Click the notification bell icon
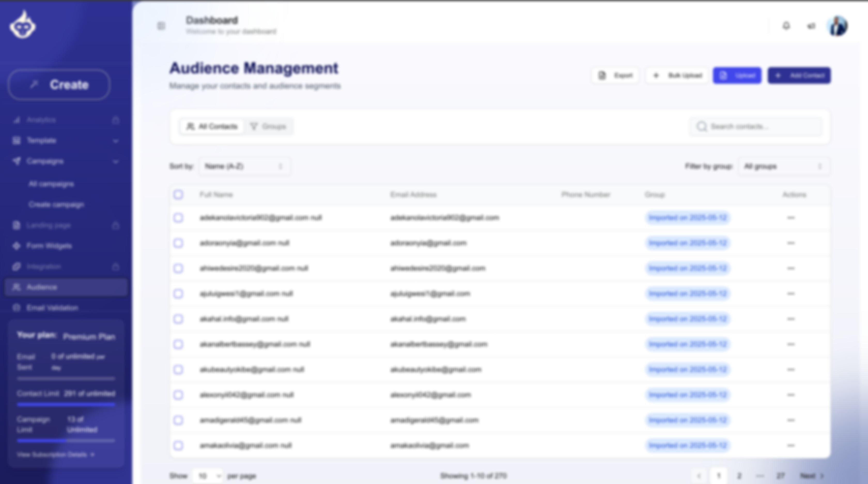868x484 pixels. point(786,26)
